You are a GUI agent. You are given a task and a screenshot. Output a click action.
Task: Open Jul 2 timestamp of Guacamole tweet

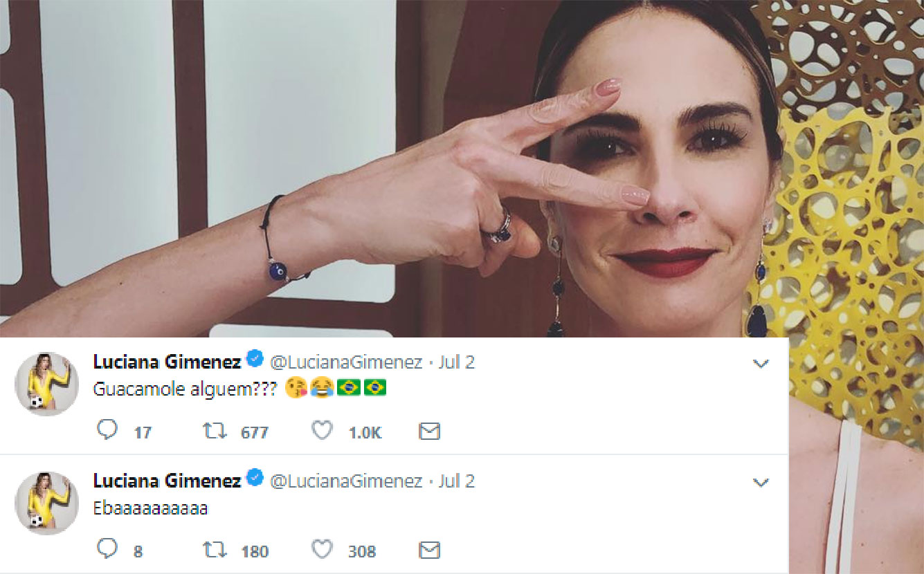457,362
